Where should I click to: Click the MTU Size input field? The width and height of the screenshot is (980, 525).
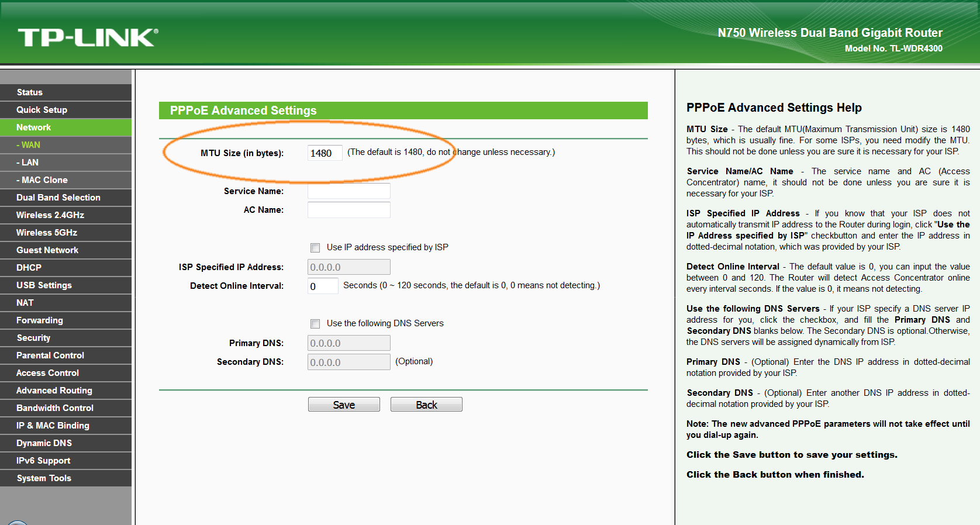(325, 153)
